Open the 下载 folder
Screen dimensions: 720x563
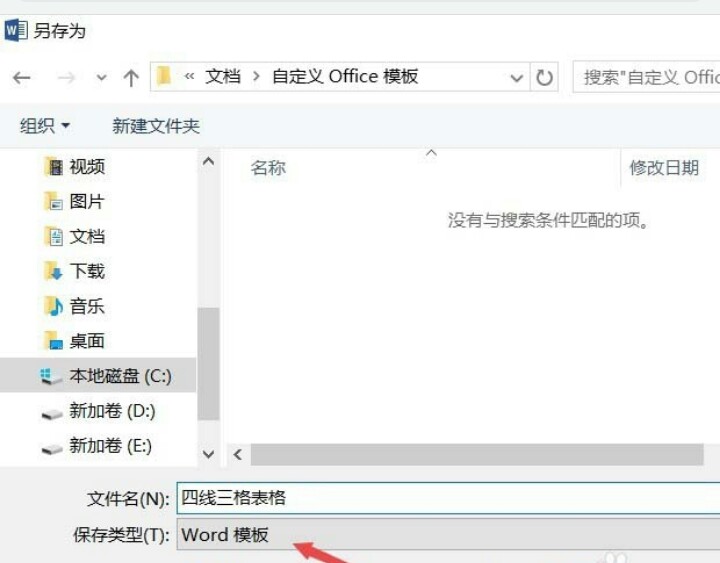pos(74,271)
